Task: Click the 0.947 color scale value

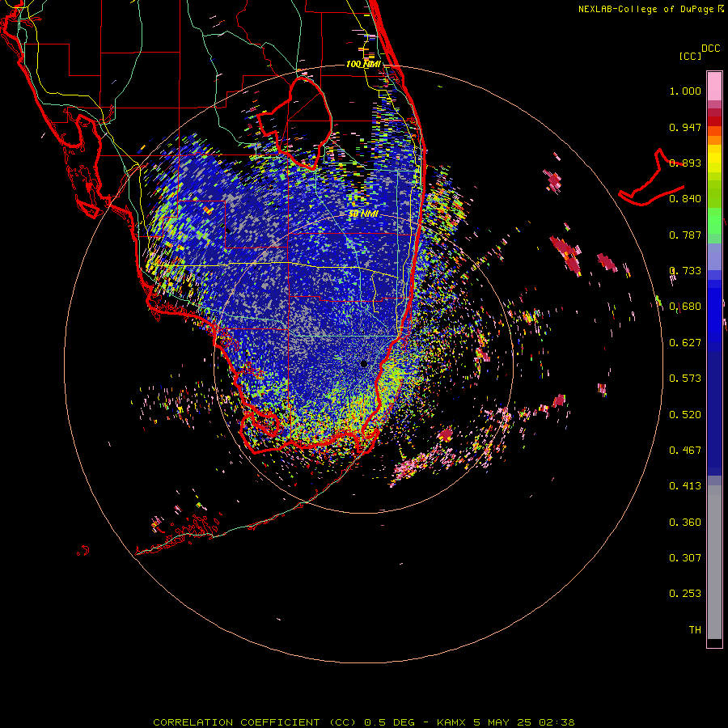Action: [x=685, y=127]
